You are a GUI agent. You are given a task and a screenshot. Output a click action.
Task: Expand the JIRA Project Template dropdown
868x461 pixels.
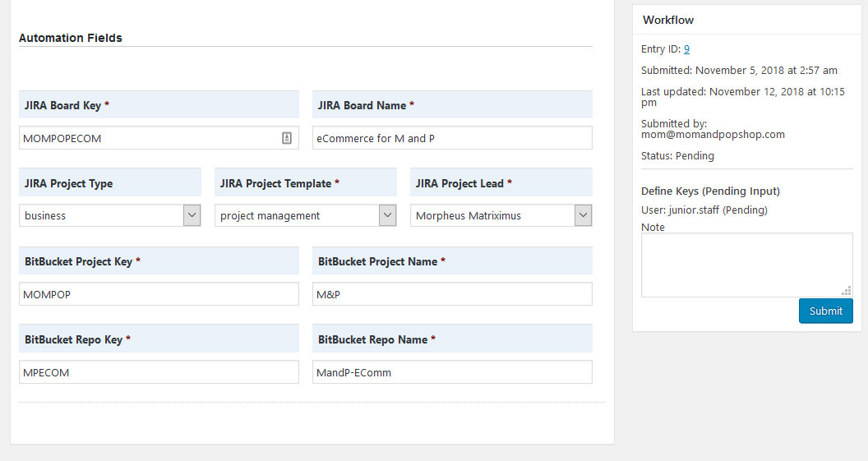coord(387,215)
